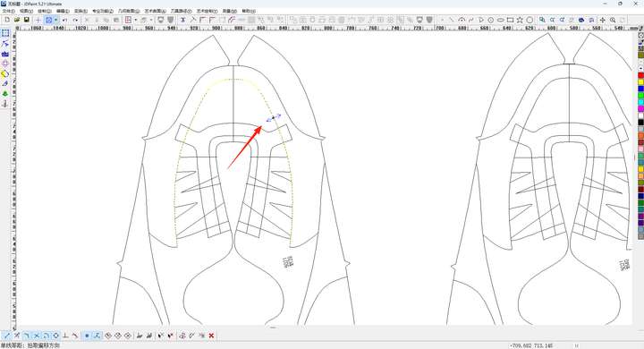Screen dimensions: 644x349
Task: Open the last menu bar item
Action: [248, 11]
